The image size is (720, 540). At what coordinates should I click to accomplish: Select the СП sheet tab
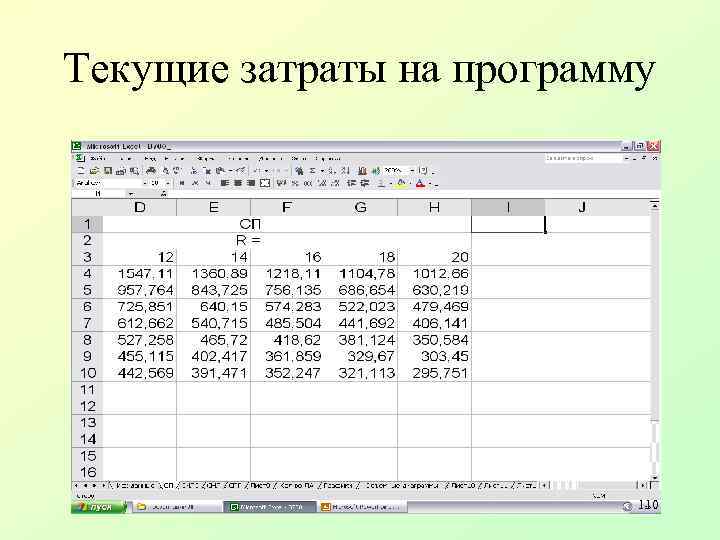tap(169, 485)
